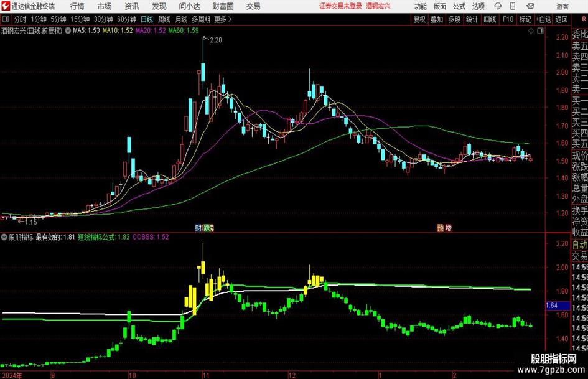Click the 游客 guest account label
Viewport: 588px width, 379px height.
coord(562,6)
